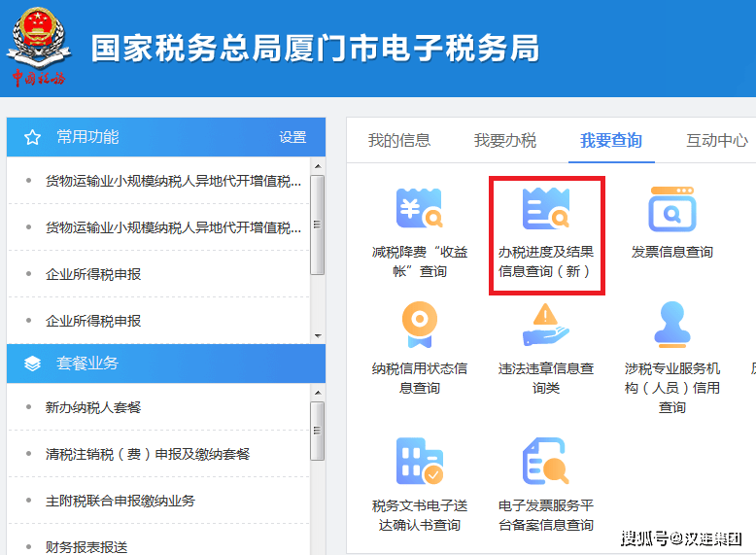Click scrollbar down arrow in 常用功能 list
Screen dimensions: 756x555
point(318,334)
